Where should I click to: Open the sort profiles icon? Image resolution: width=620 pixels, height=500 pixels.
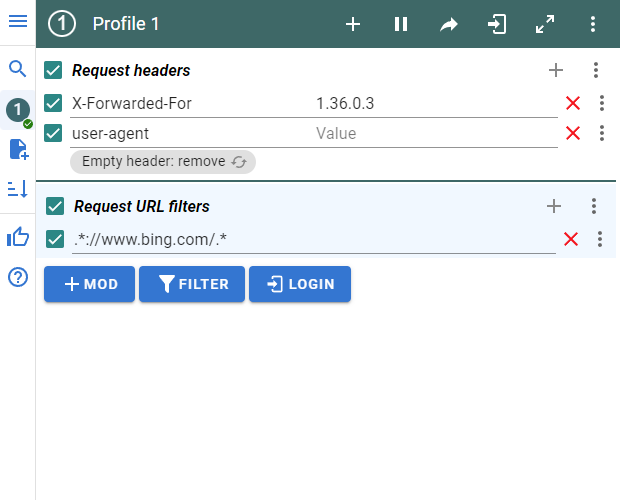(x=17, y=189)
